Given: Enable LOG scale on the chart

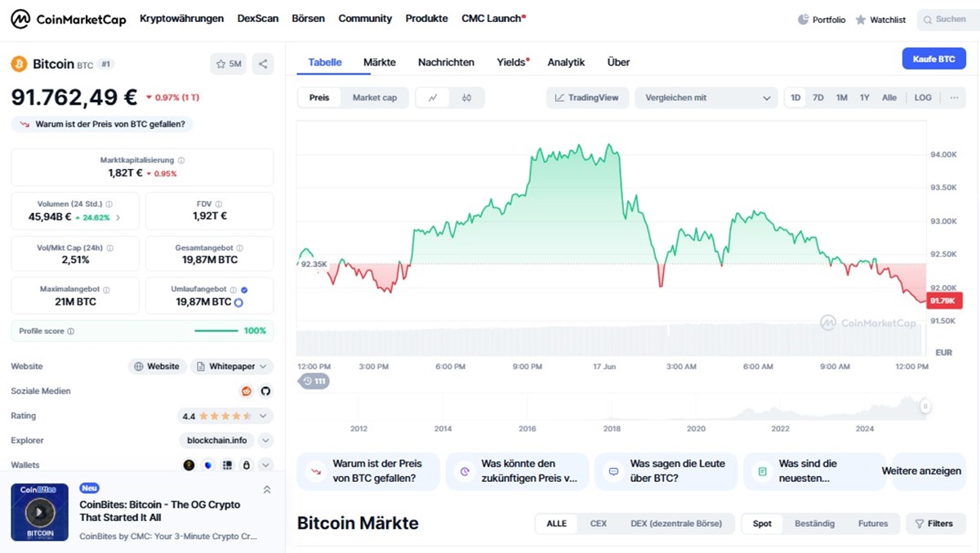Looking at the screenshot, I should click(923, 98).
